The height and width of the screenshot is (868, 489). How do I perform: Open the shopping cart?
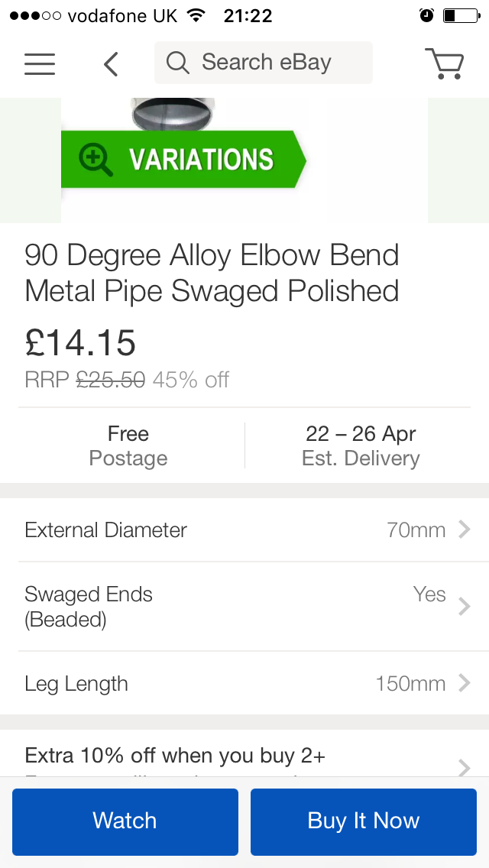tap(444, 63)
